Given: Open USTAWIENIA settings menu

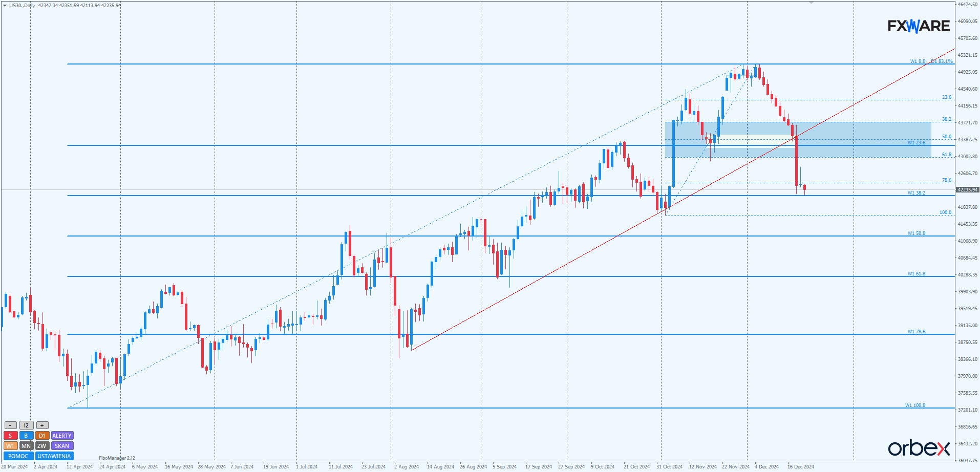Looking at the screenshot, I should tap(54, 456).
